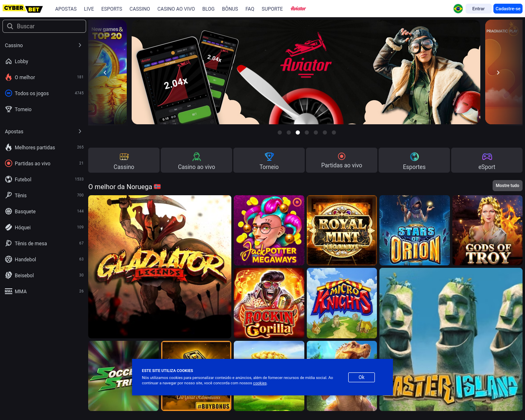This screenshot has height=420, width=525.
Task: Open the APOSTAS menu
Action: [66, 9]
